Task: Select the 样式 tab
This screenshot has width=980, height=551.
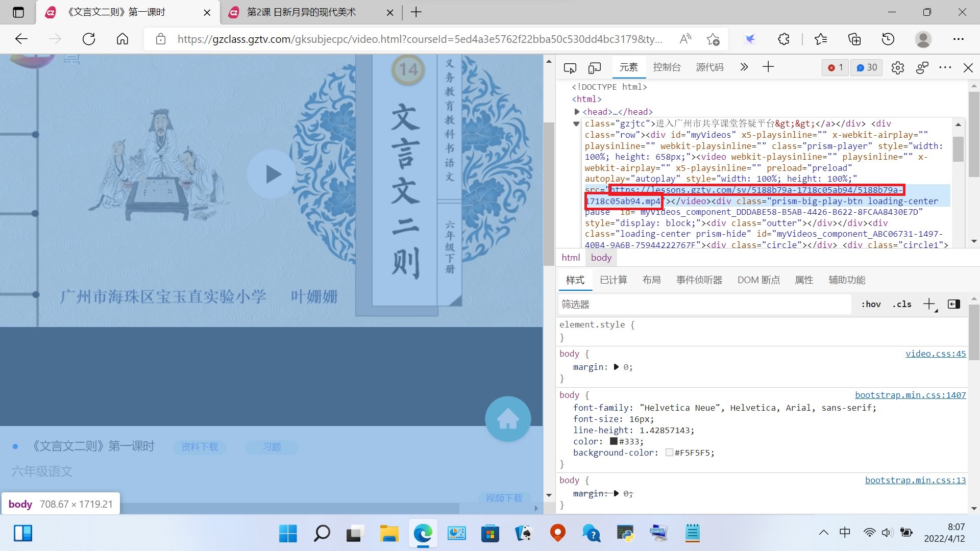Action: (x=575, y=280)
